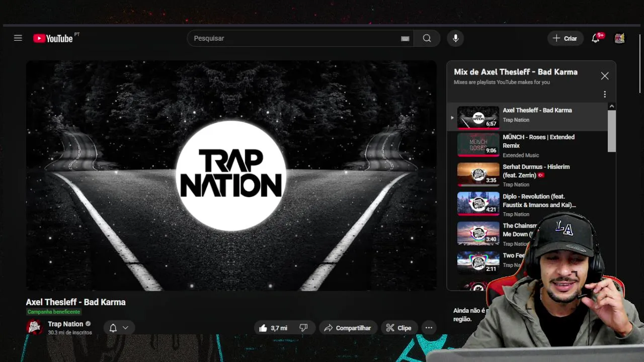This screenshot has width=644, height=362.
Task: Click the Campanha beneficente badge
Action: tap(54, 312)
